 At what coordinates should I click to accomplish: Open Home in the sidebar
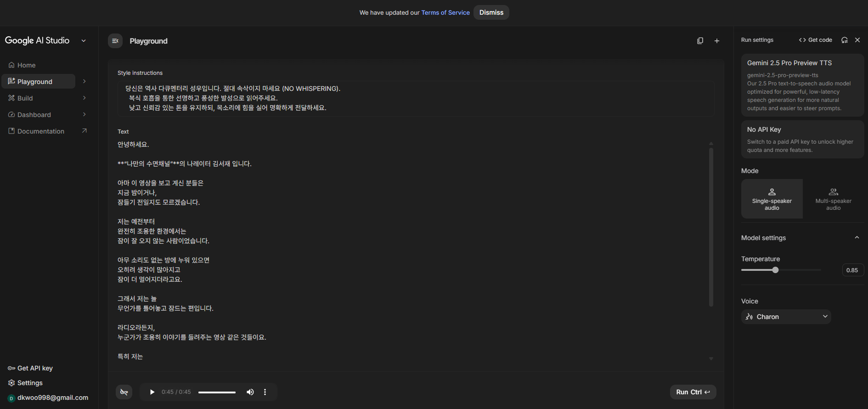click(x=27, y=65)
